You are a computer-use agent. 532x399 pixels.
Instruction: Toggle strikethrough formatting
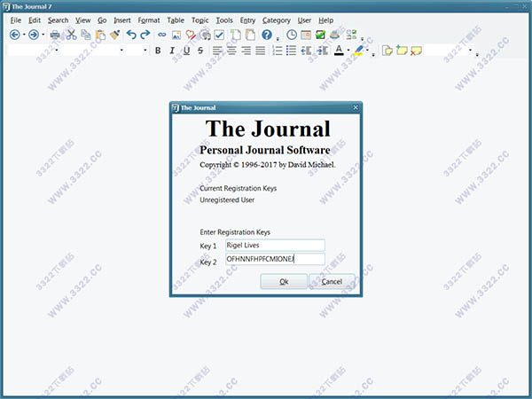[200, 51]
